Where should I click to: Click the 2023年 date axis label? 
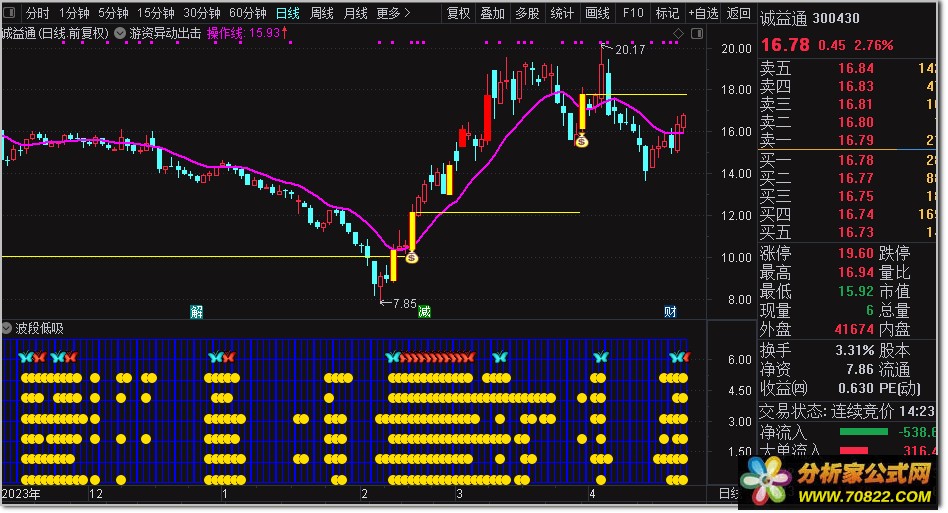(x=21, y=494)
